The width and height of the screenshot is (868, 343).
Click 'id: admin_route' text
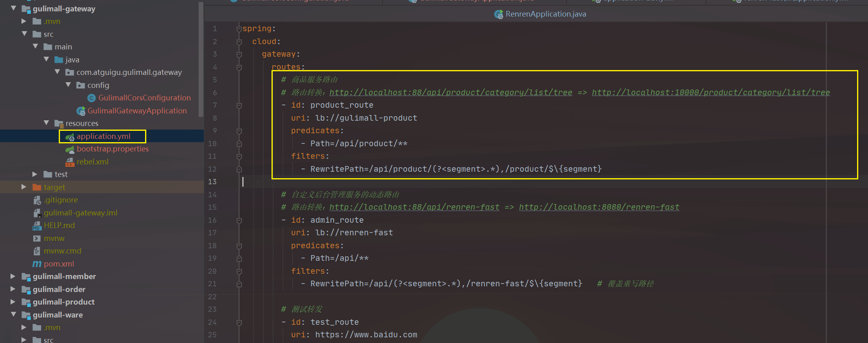pos(327,220)
